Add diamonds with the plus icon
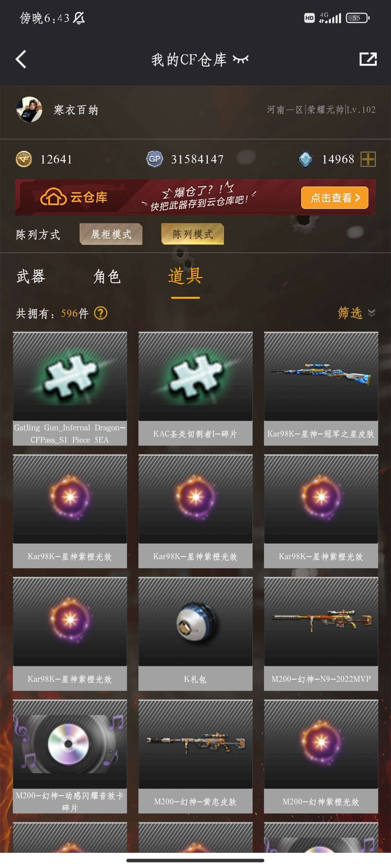Viewport: 391px width, 868px height. pos(368,159)
